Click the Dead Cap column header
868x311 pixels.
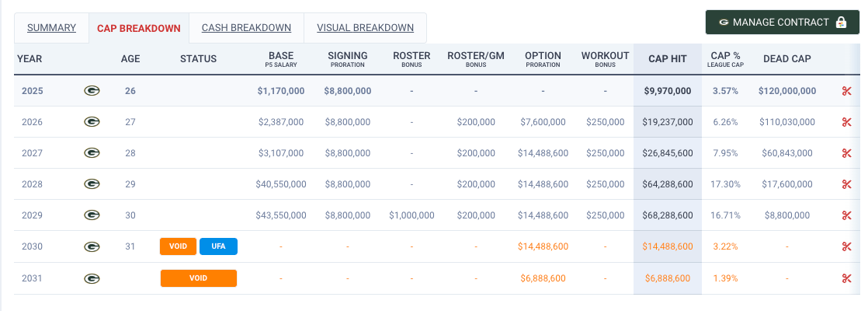click(x=787, y=58)
